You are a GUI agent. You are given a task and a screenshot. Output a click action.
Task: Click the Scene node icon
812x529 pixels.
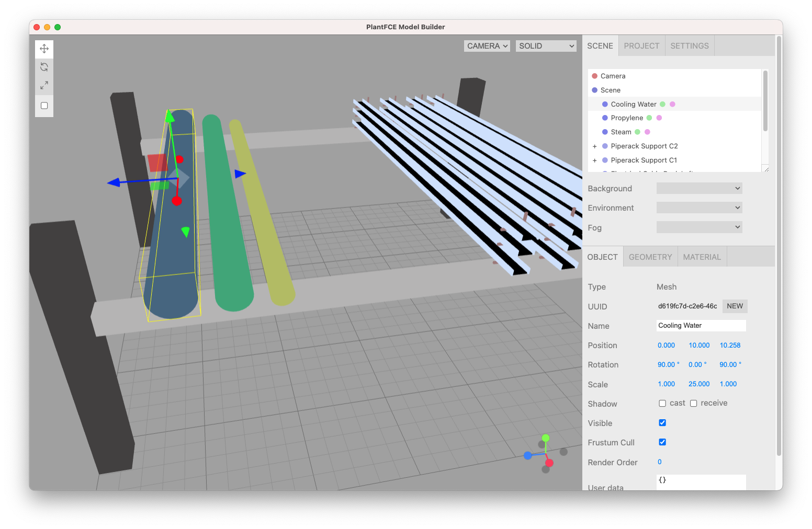click(595, 90)
